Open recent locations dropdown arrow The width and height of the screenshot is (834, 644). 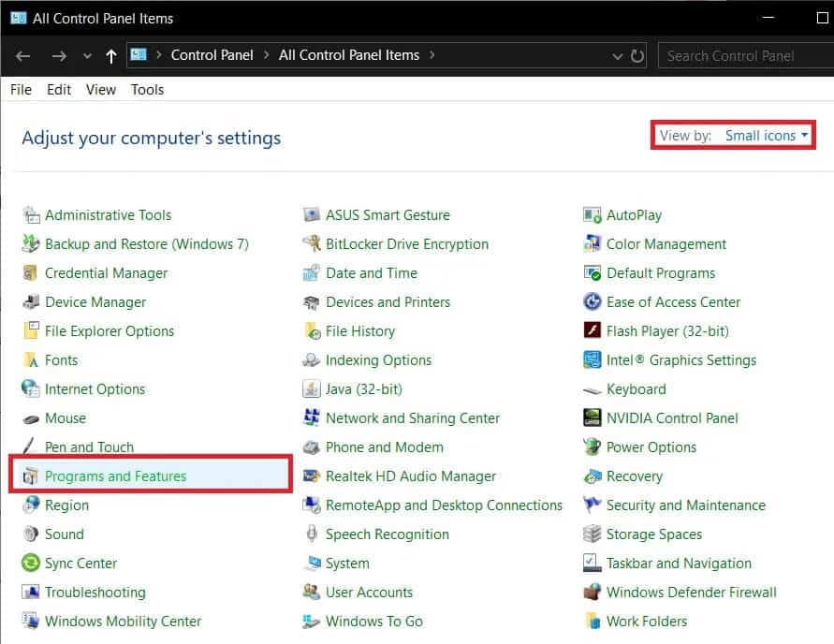[87, 56]
